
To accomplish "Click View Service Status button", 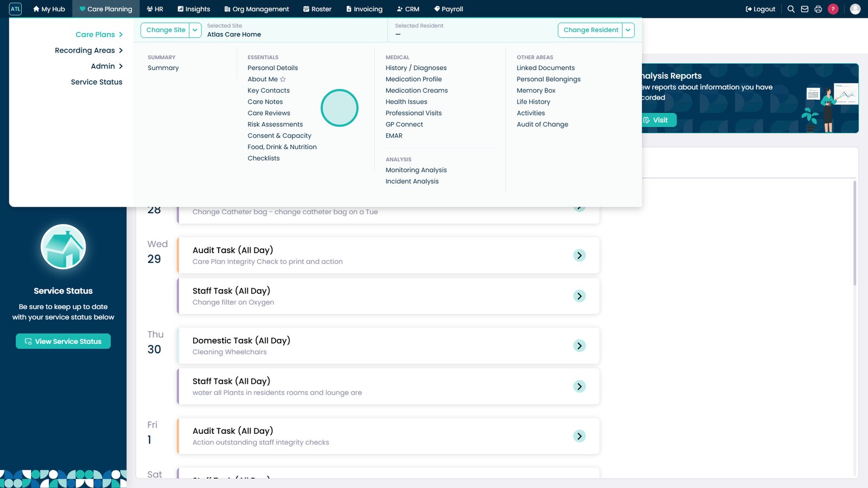I will (x=63, y=341).
